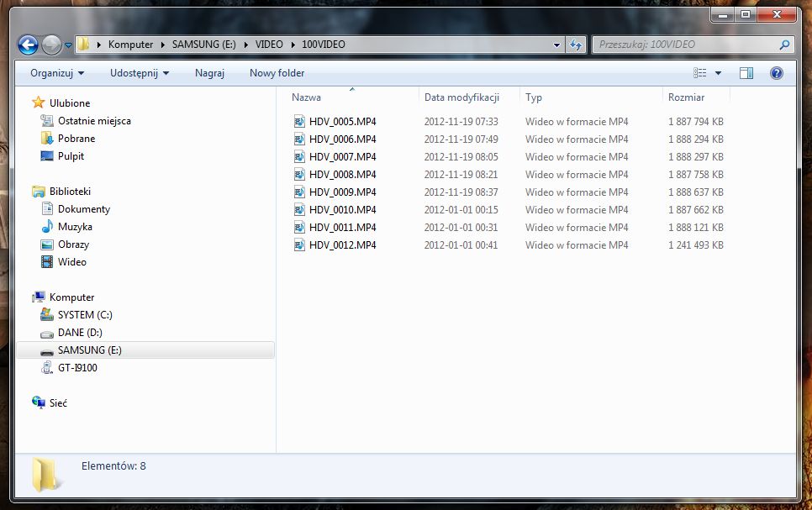Open Wideo library film icon
Image resolution: width=812 pixels, height=510 pixels.
point(47,261)
